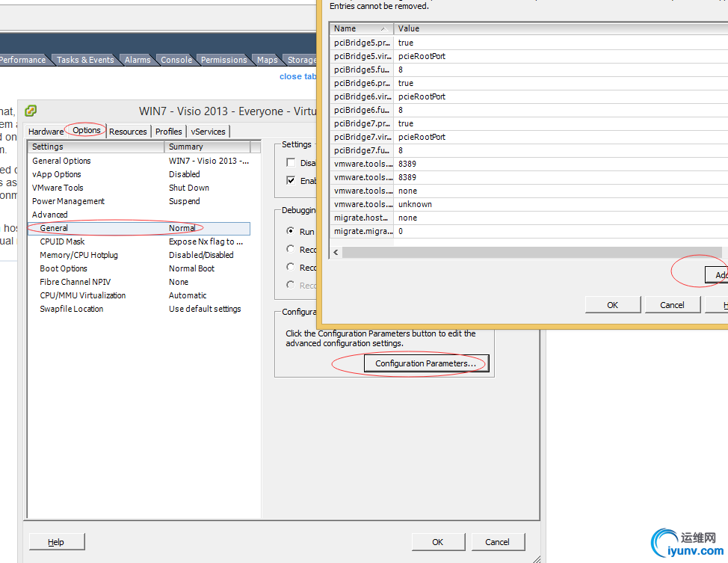Open the Storage tab
728x563 pixels.
coord(301,60)
